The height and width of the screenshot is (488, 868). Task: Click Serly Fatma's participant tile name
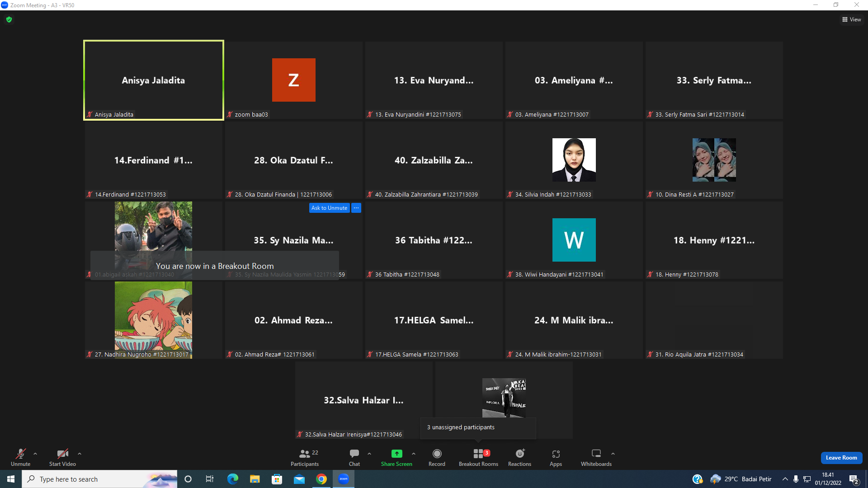pyautogui.click(x=714, y=80)
